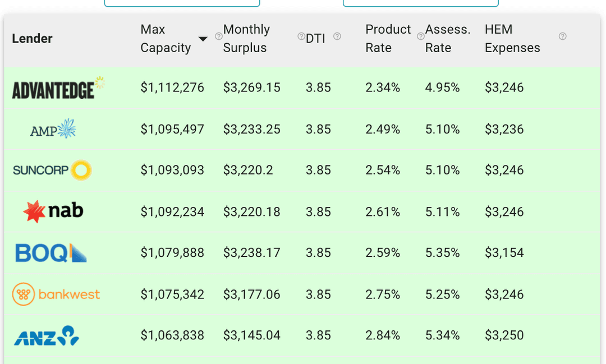The image size is (606, 364).
Task: Click the Advantedge lender logo
Action: click(x=58, y=87)
